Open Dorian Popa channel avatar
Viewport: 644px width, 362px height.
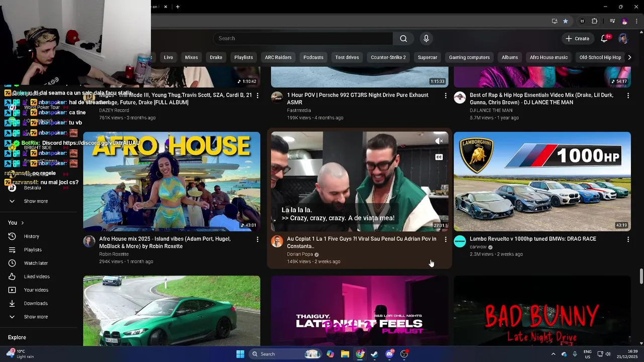[277, 241]
